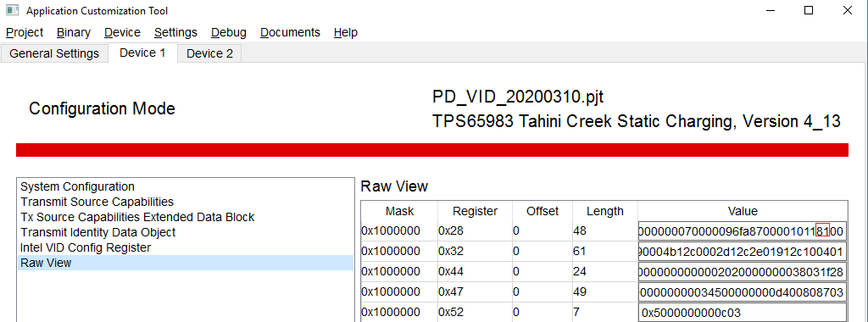Open the Device menu

(x=122, y=33)
